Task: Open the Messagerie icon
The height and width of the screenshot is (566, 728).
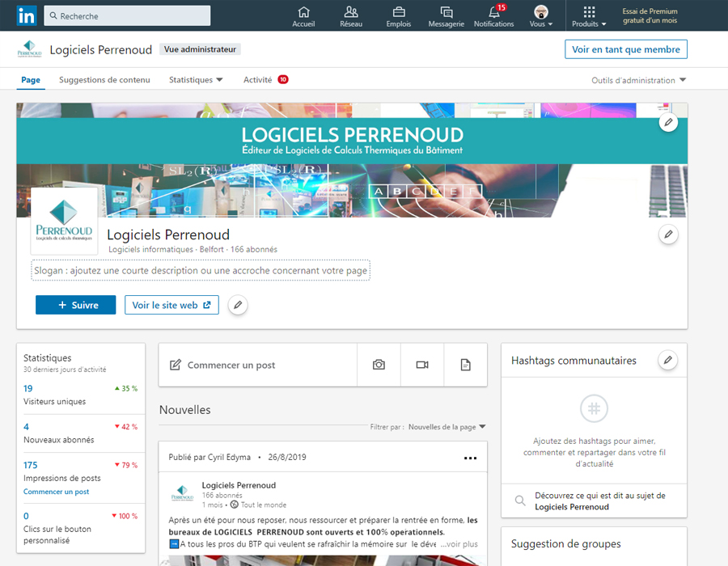Action: pyautogui.click(x=446, y=12)
